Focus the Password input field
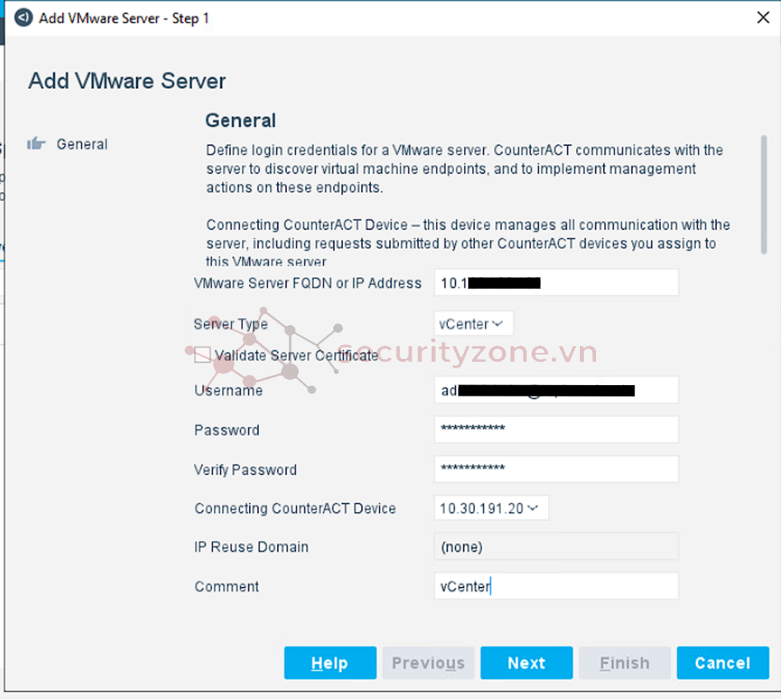Viewport: 781px width, 700px height. [x=556, y=429]
